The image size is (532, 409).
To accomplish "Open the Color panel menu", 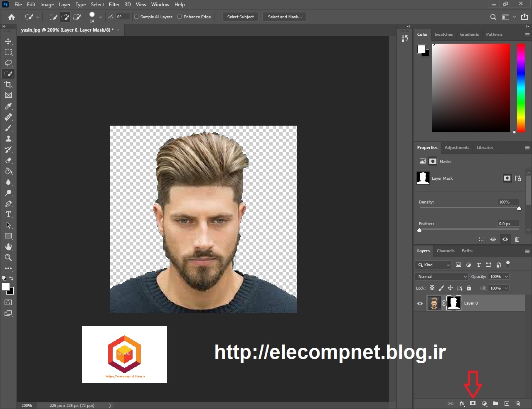I will click(x=527, y=35).
